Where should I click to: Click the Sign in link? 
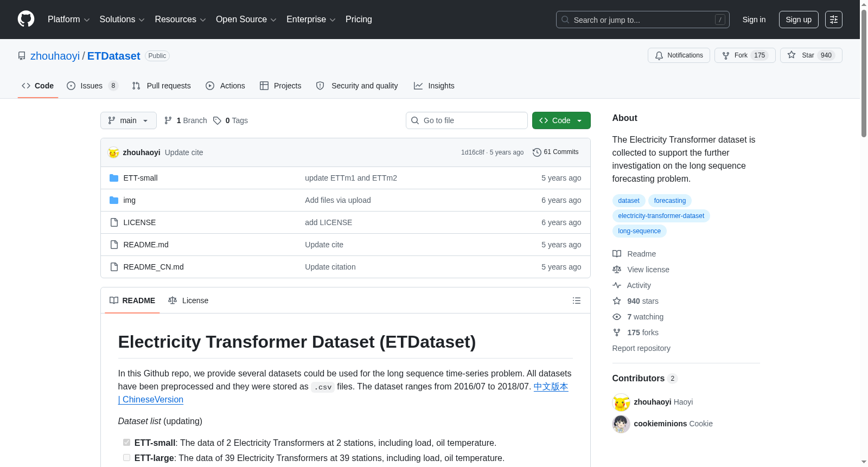tap(754, 20)
